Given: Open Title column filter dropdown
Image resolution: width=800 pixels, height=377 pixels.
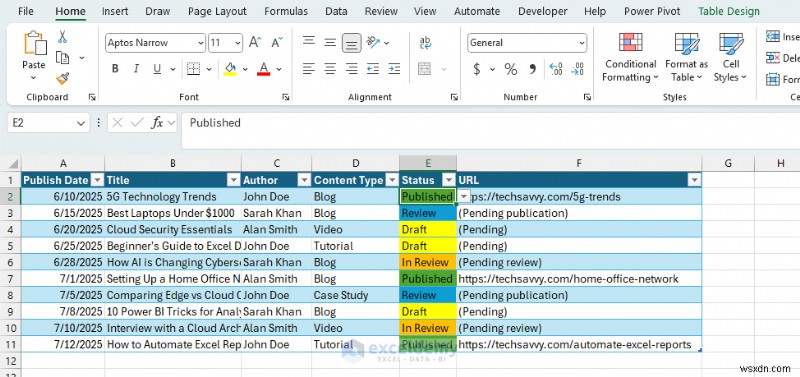Looking at the screenshot, I should (x=233, y=180).
